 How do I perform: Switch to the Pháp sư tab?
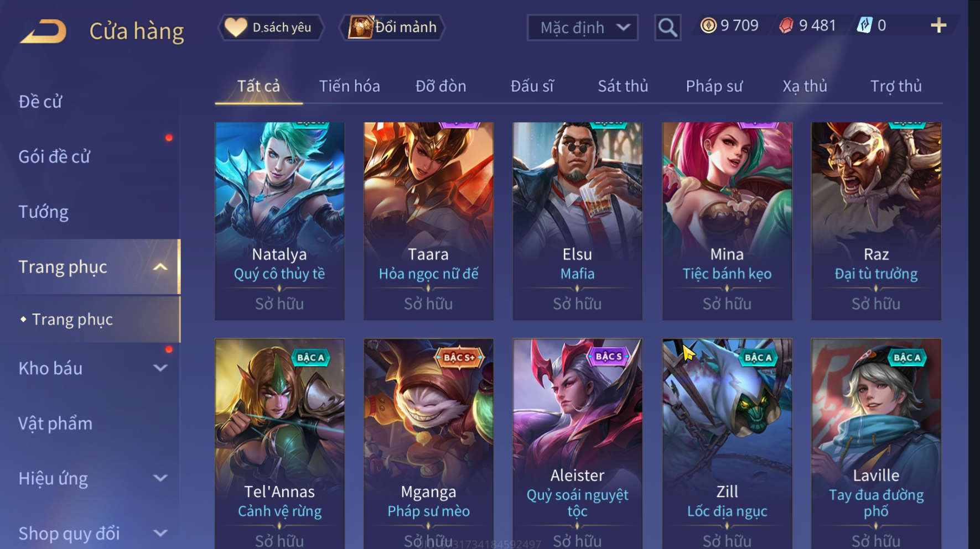pos(714,86)
